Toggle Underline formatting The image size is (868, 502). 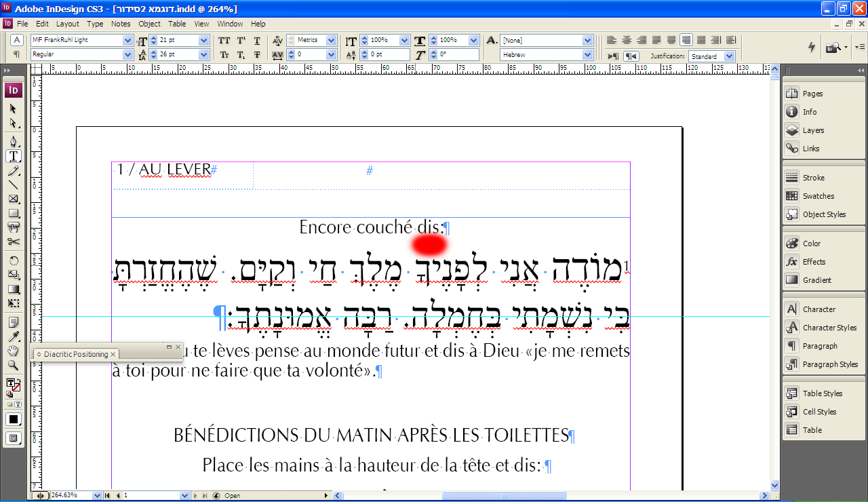coord(257,41)
